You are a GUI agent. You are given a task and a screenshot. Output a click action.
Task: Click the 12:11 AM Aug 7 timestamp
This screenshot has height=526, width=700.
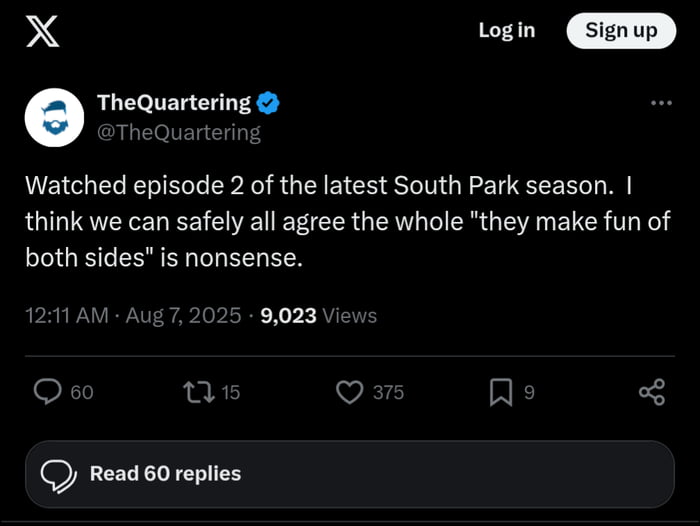point(133,316)
